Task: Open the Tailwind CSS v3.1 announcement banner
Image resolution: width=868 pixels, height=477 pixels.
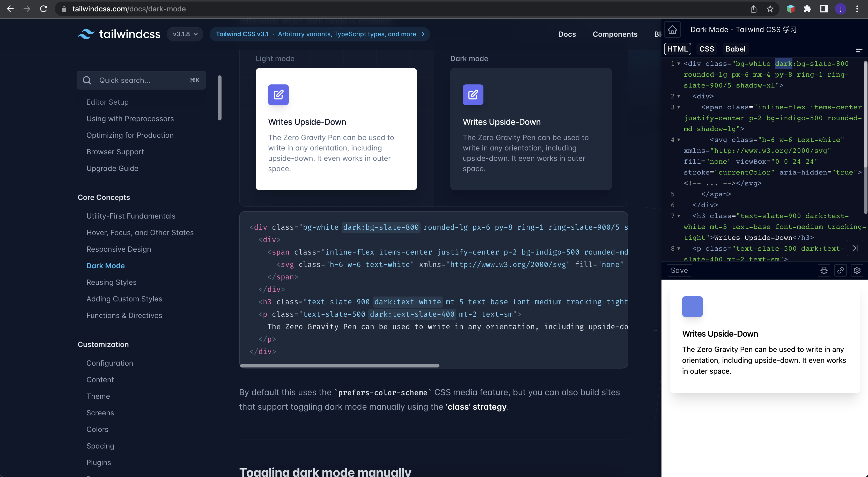Action: point(319,34)
